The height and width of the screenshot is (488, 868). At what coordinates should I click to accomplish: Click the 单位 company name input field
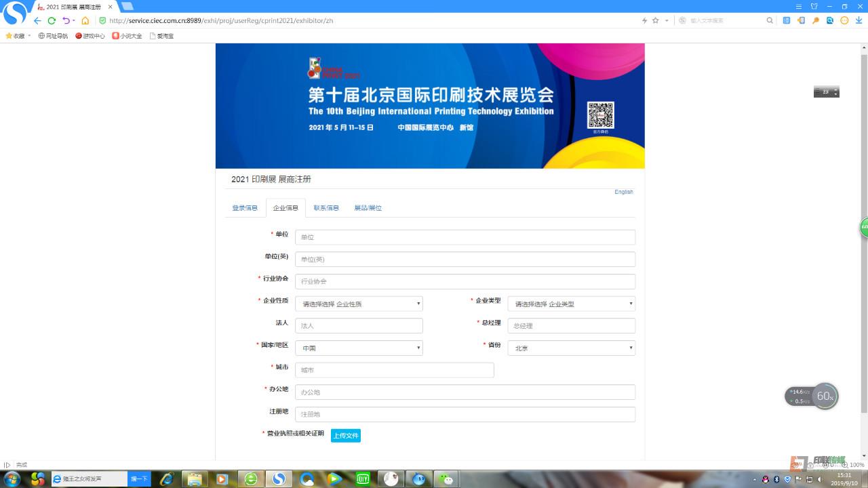click(x=465, y=237)
